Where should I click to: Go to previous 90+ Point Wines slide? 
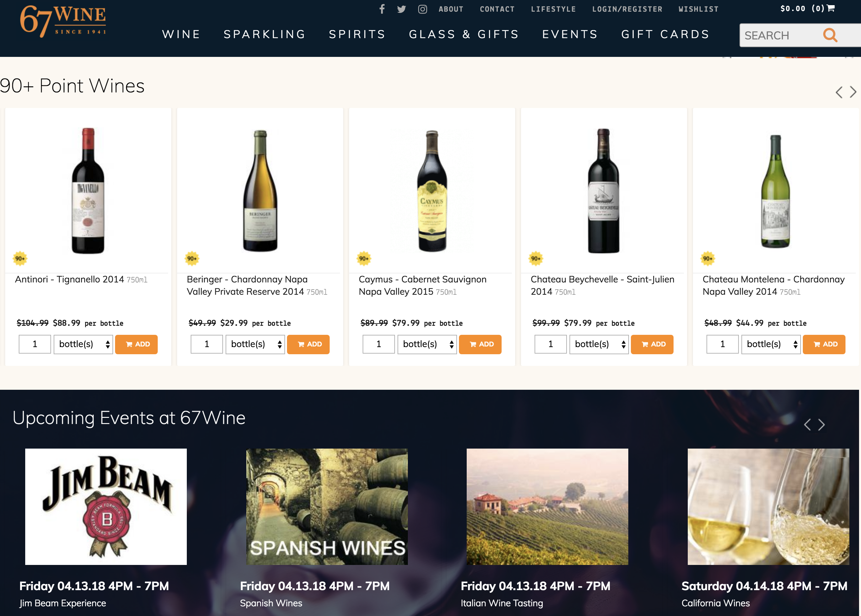839,92
